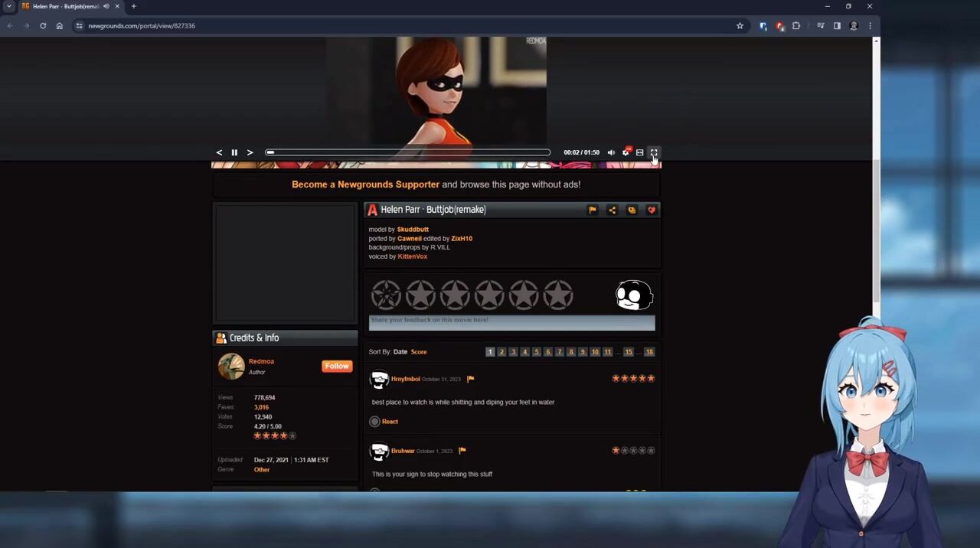Screen dimensions: 980x548
Task: Click Hrnyfmboi's reviewer avatar
Action: tap(379, 379)
